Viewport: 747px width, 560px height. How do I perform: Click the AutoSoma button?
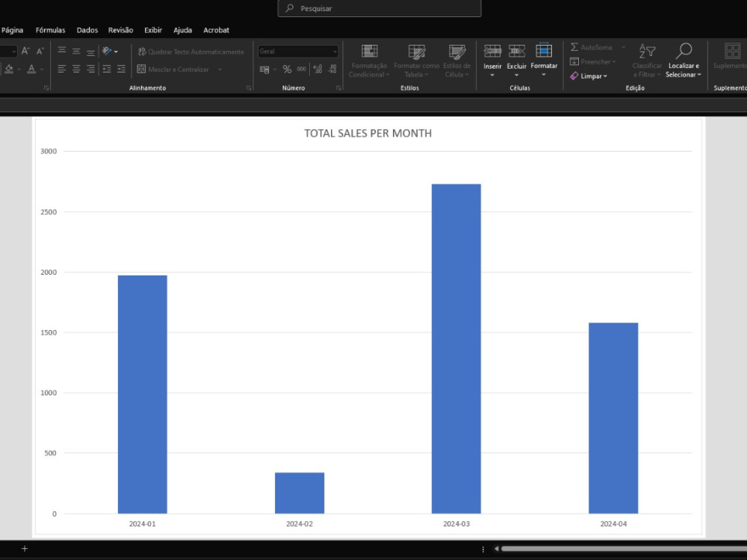coord(592,47)
